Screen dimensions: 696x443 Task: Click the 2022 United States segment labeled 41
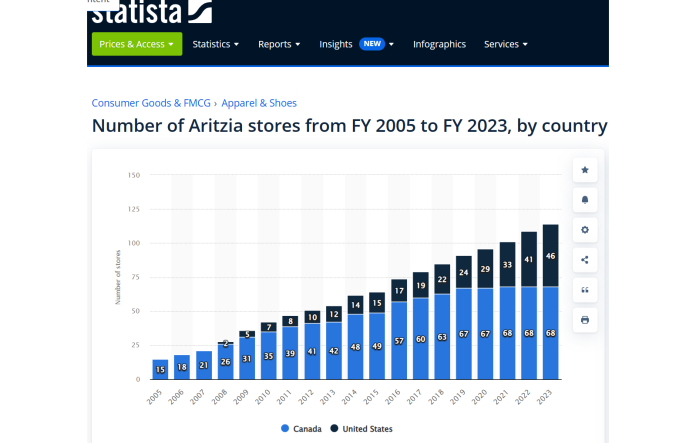point(529,259)
